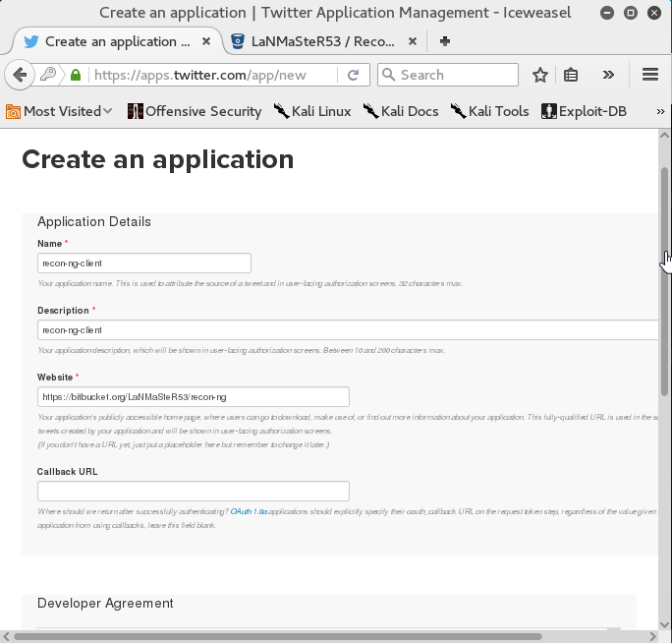
Task: Expand the bookmarks toolbar overflow chevron
Action: pyautogui.click(x=660, y=111)
